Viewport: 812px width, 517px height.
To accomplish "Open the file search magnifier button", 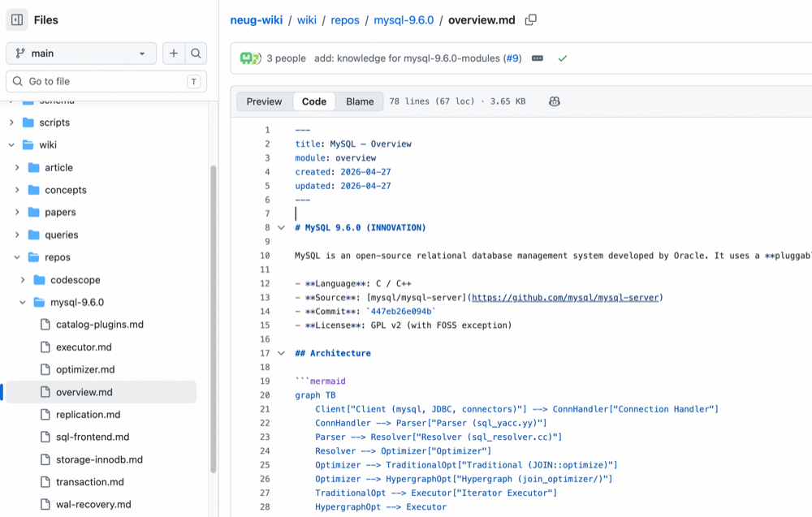I will click(x=196, y=54).
